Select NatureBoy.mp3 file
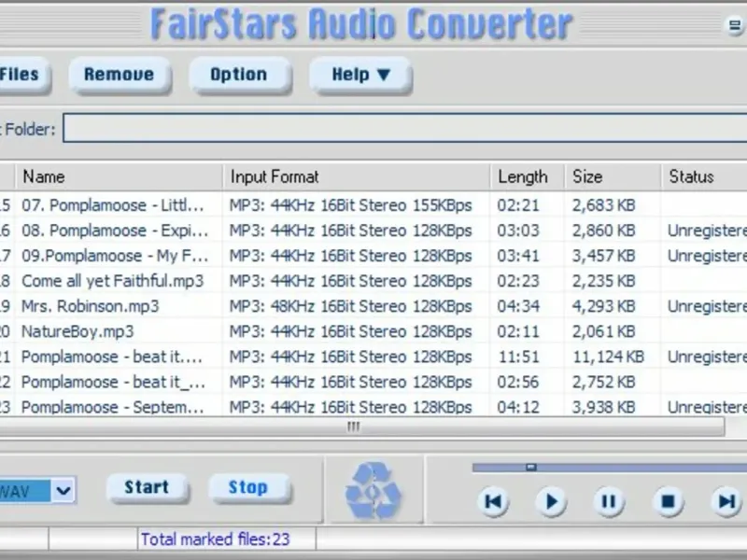747x560 pixels. coord(373,331)
